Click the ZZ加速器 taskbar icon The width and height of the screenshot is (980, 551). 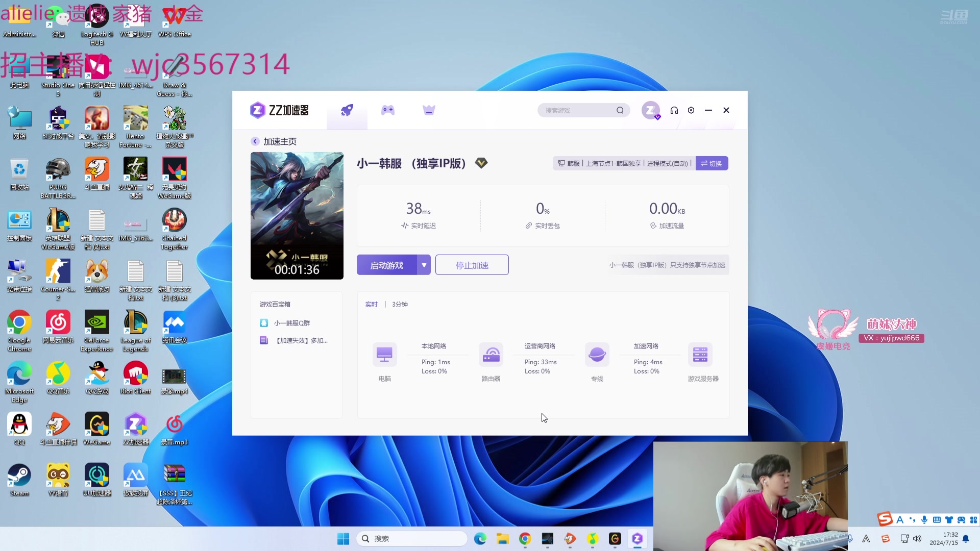(x=638, y=539)
